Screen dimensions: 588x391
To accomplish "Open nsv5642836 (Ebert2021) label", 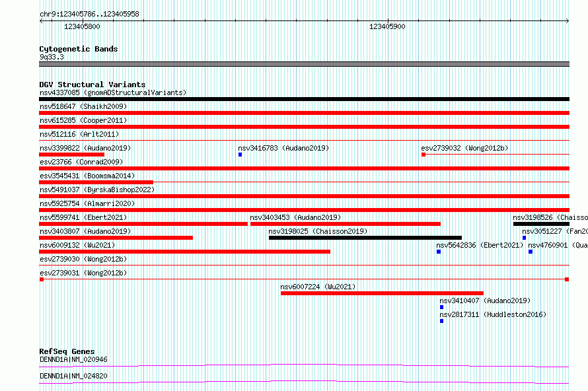I will tap(480, 245).
